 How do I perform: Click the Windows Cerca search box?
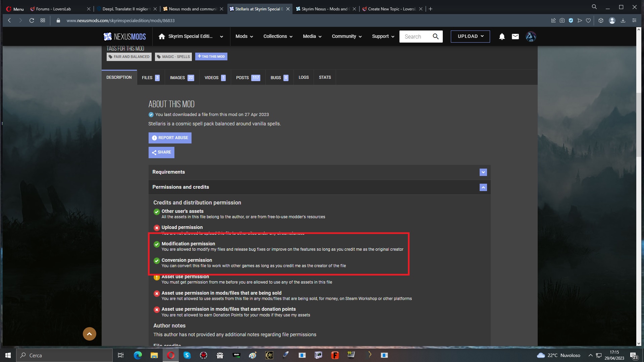tap(64, 355)
